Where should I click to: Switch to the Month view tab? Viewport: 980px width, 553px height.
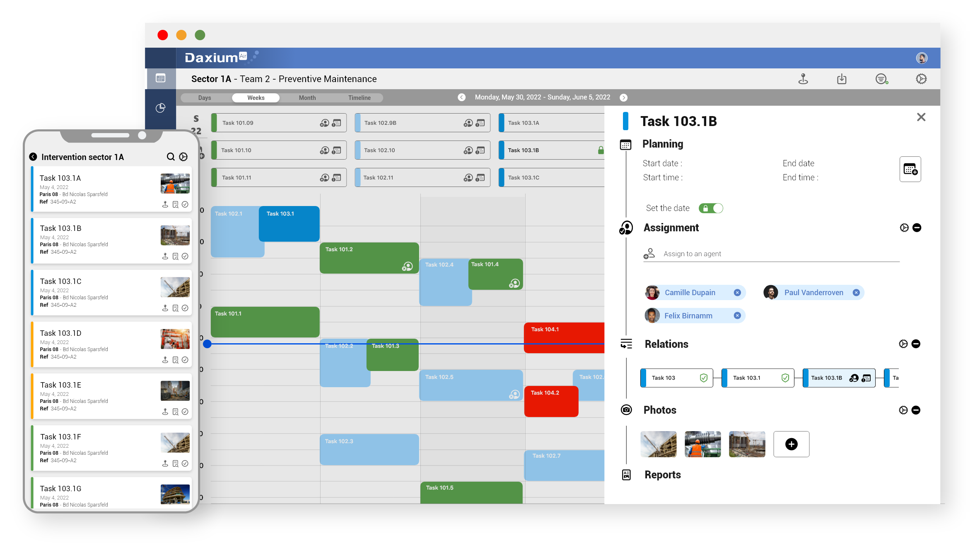click(306, 97)
